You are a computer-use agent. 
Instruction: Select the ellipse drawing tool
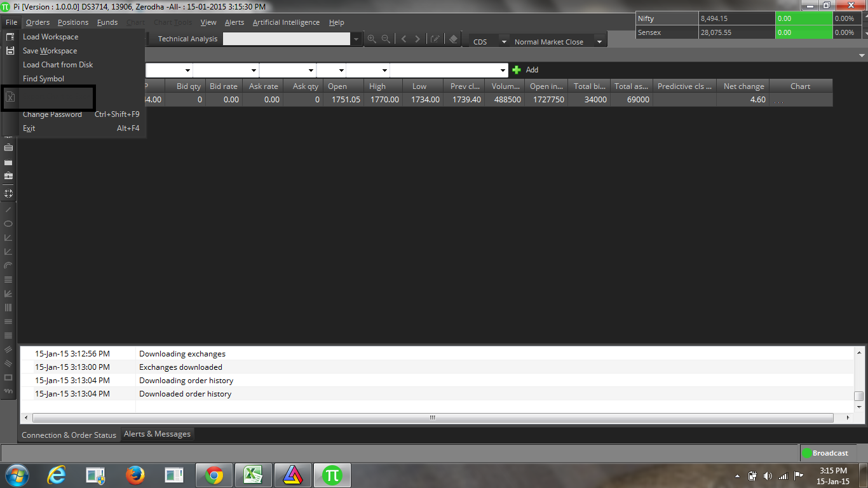point(8,224)
